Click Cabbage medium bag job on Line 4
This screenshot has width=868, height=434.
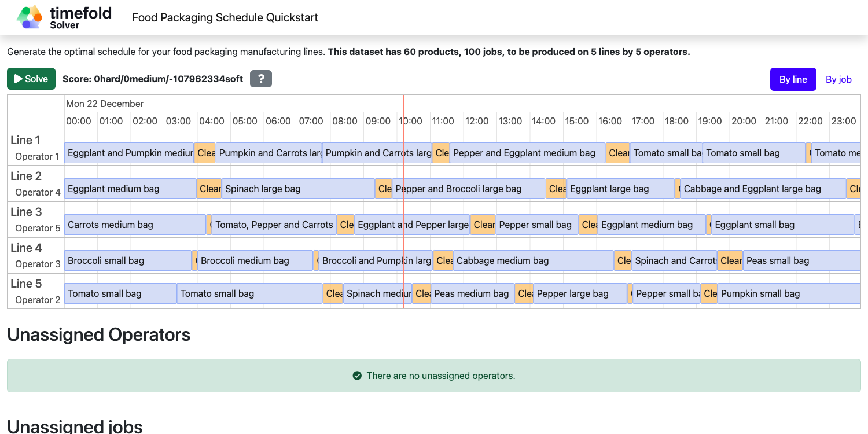coord(532,260)
